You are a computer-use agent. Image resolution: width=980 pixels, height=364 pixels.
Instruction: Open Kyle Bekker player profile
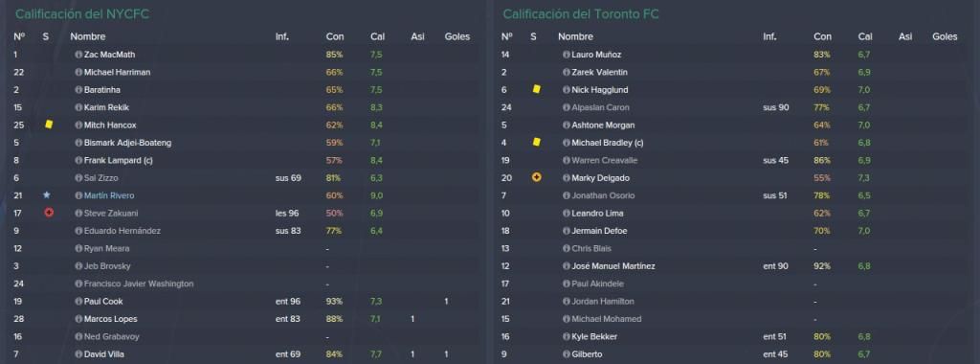(593, 336)
